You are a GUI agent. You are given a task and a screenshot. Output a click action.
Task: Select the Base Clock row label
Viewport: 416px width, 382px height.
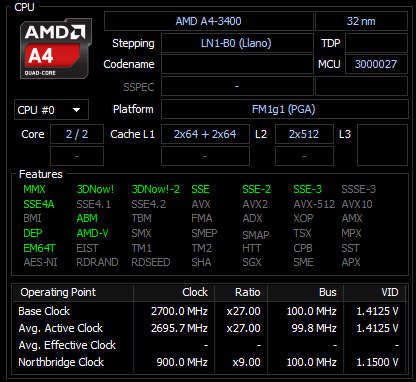[x=44, y=311]
